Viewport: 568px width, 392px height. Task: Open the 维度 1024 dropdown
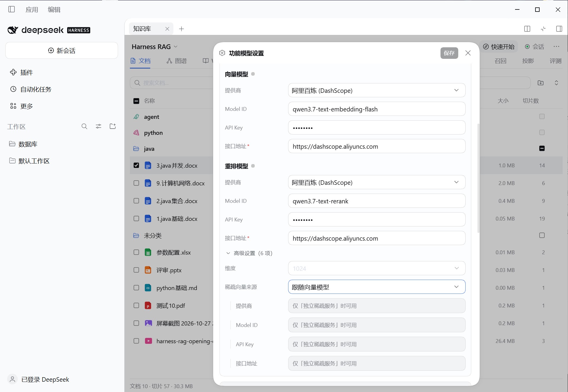(377, 268)
